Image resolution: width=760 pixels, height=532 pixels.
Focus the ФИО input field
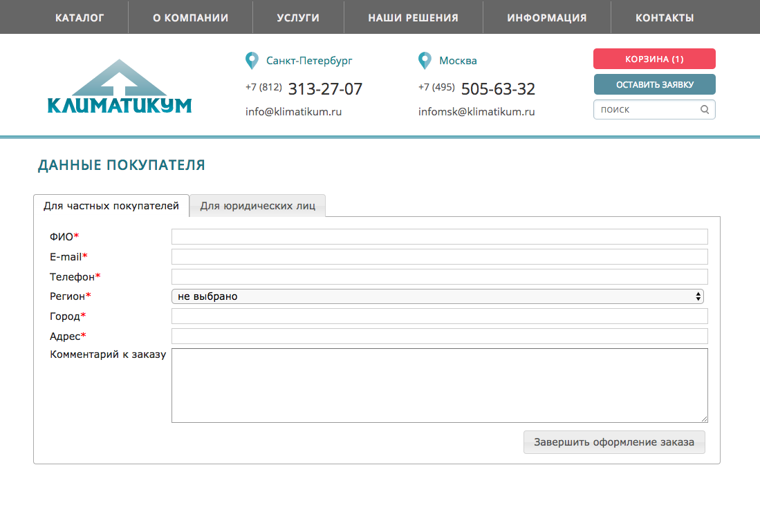[x=439, y=237]
